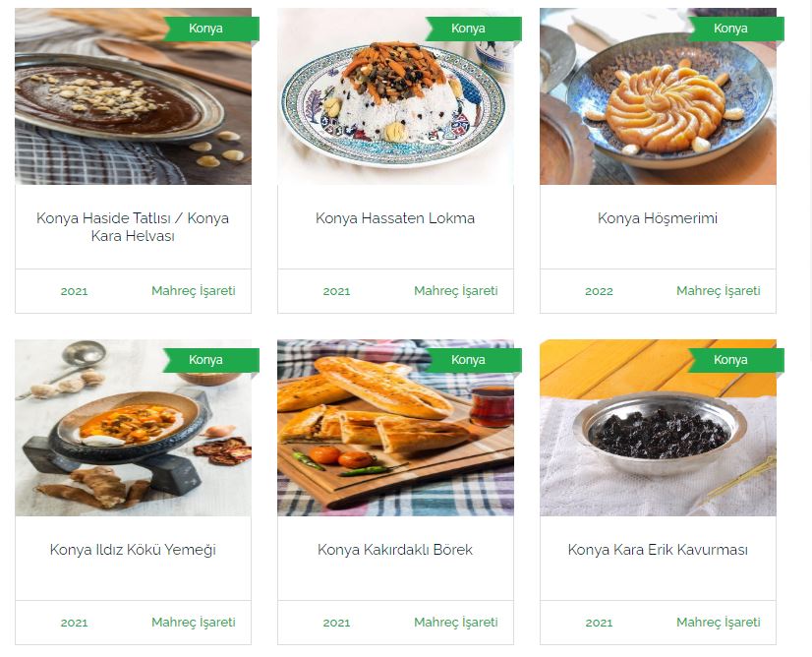Click the Konya Hassaten Lokma title

(x=395, y=218)
